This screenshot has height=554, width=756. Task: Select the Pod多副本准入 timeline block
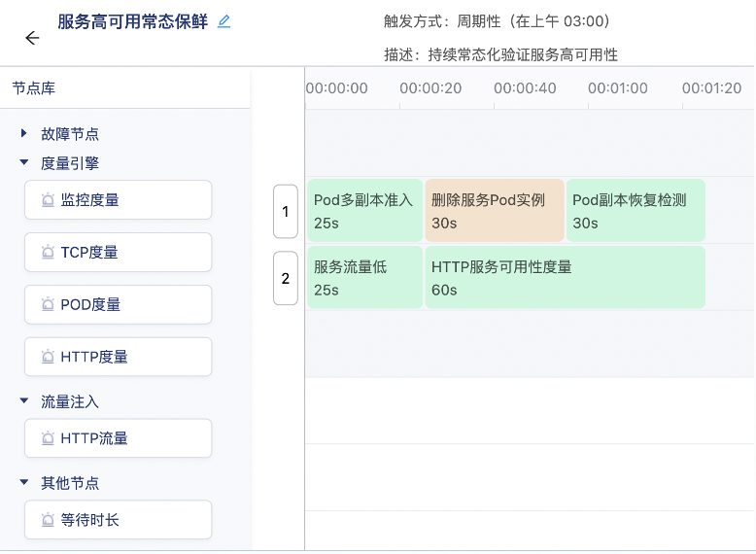click(364, 211)
